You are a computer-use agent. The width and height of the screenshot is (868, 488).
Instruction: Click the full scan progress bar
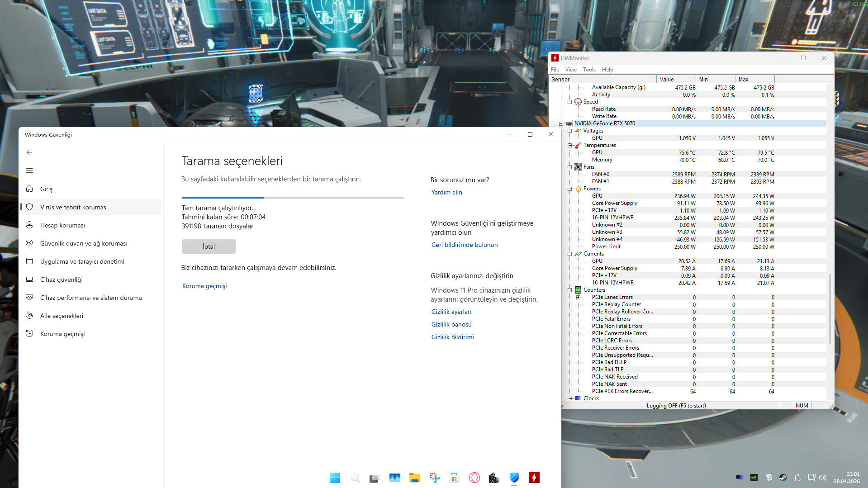(x=293, y=198)
